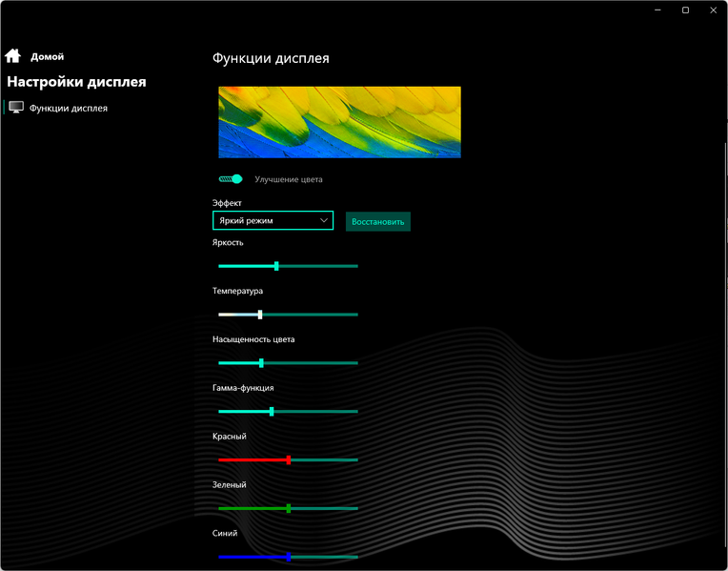Maximize the window

click(685, 10)
